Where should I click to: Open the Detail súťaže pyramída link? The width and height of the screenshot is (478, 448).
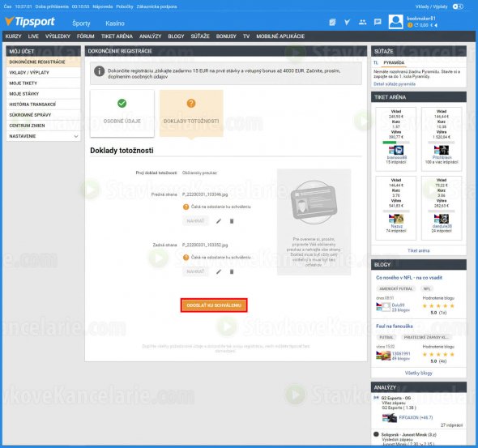click(x=395, y=84)
